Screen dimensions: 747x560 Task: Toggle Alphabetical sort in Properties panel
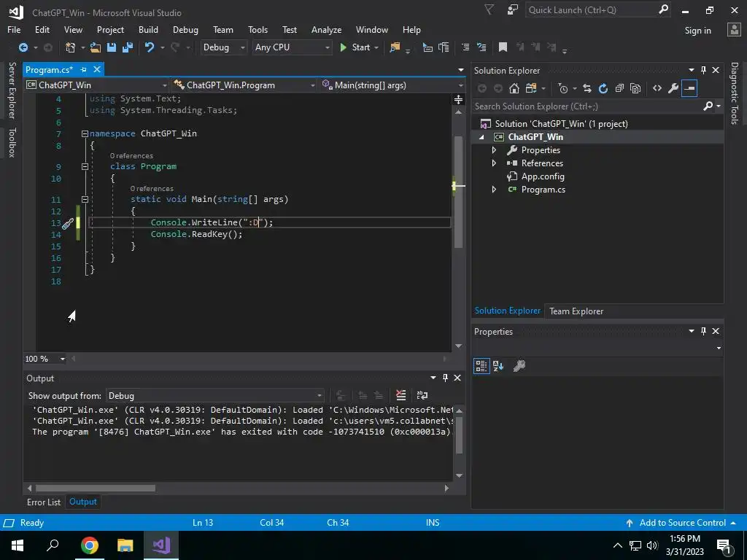499,366
